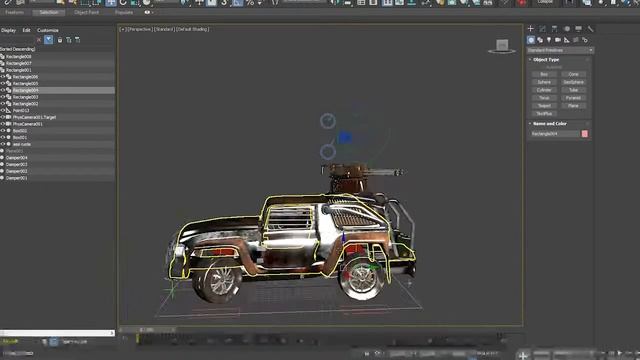The image size is (640, 360).
Task: Open the pink object color swatch
Action: click(584, 134)
